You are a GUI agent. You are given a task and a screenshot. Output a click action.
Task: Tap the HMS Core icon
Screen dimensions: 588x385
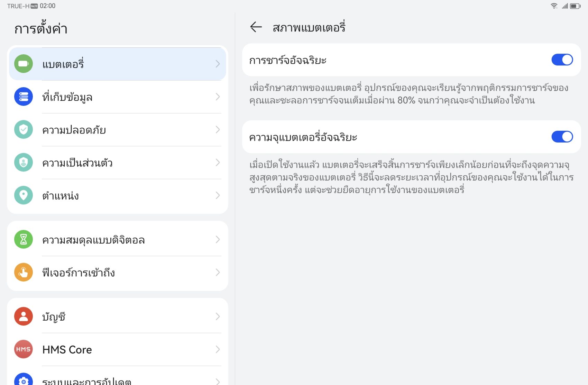point(24,349)
